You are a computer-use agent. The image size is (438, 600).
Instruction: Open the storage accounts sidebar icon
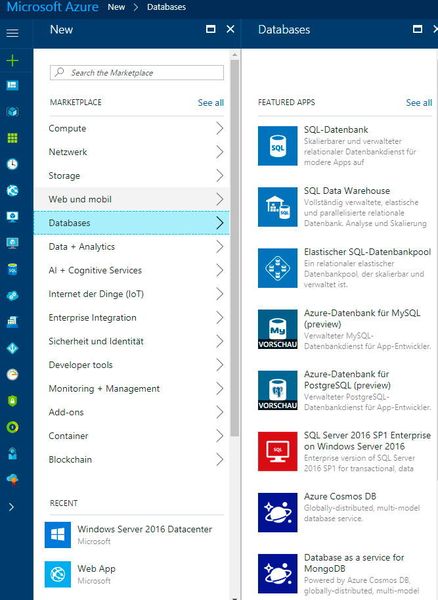pyautogui.click(x=12, y=322)
